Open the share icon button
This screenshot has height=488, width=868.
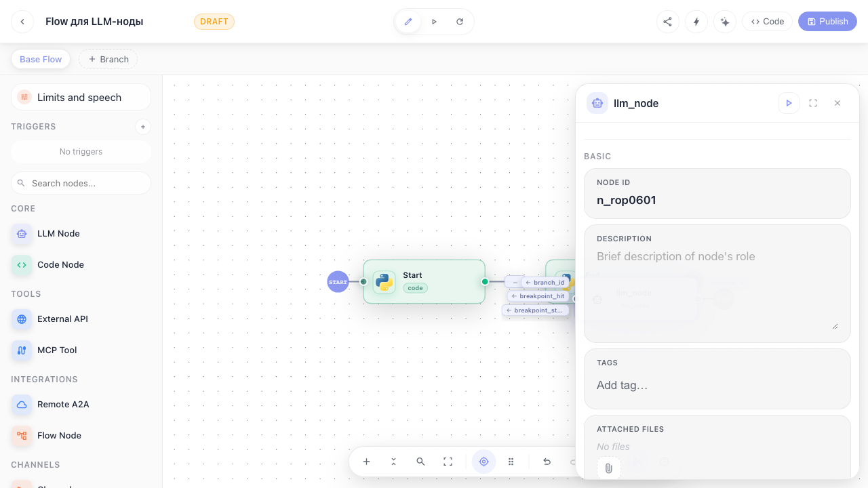point(668,22)
